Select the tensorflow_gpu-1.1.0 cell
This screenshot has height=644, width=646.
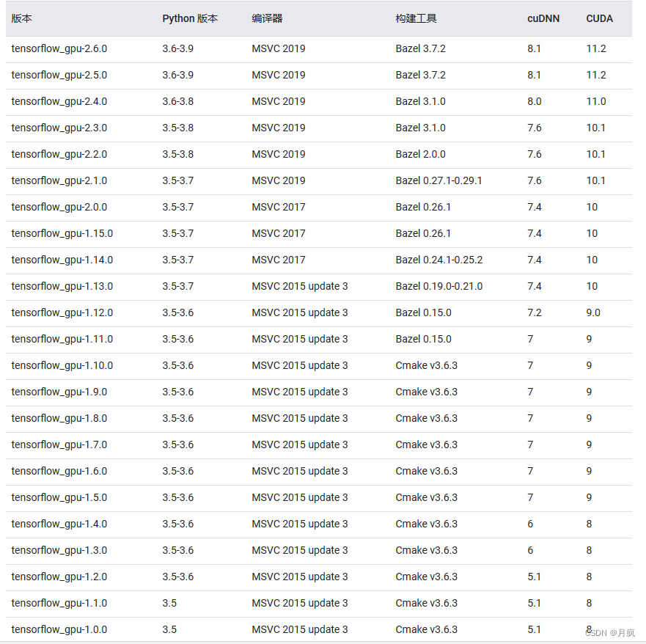pyautogui.click(x=59, y=602)
